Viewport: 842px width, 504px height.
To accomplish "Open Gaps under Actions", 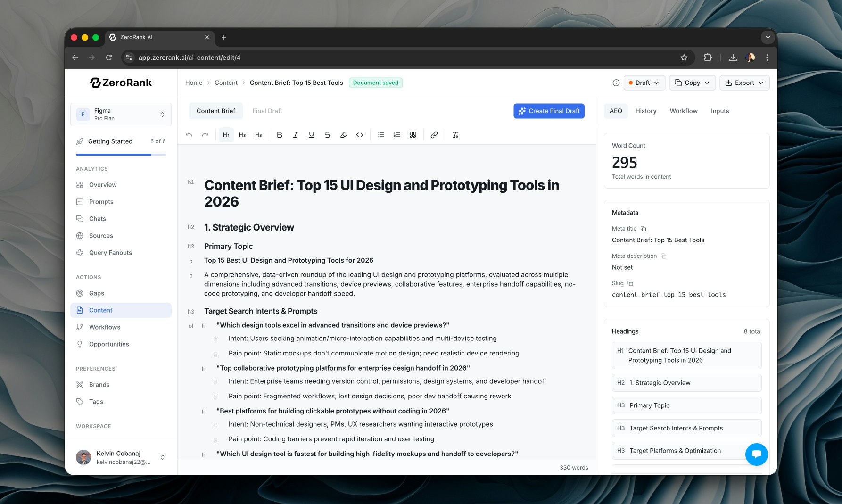I will (x=121, y=293).
